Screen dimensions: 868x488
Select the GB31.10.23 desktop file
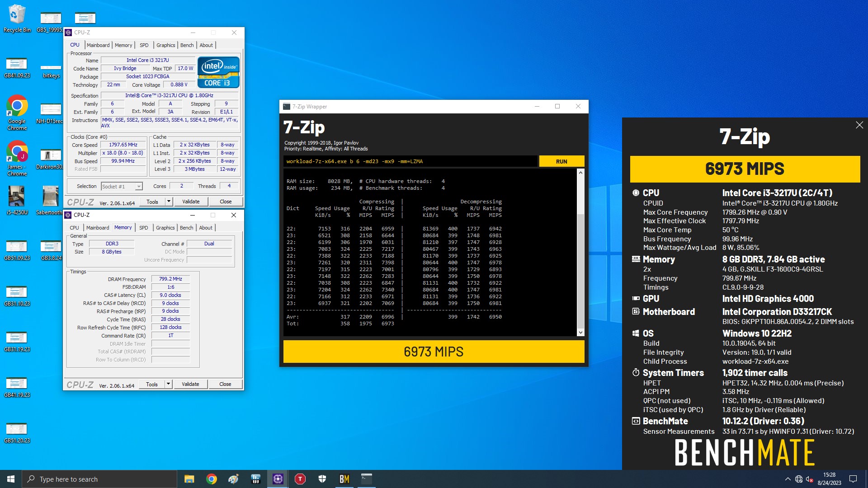coord(17,296)
